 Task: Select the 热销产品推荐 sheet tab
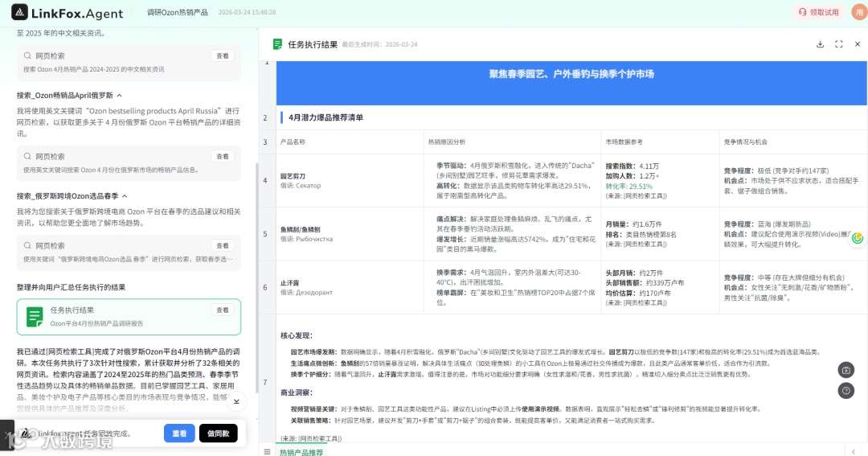click(x=301, y=452)
